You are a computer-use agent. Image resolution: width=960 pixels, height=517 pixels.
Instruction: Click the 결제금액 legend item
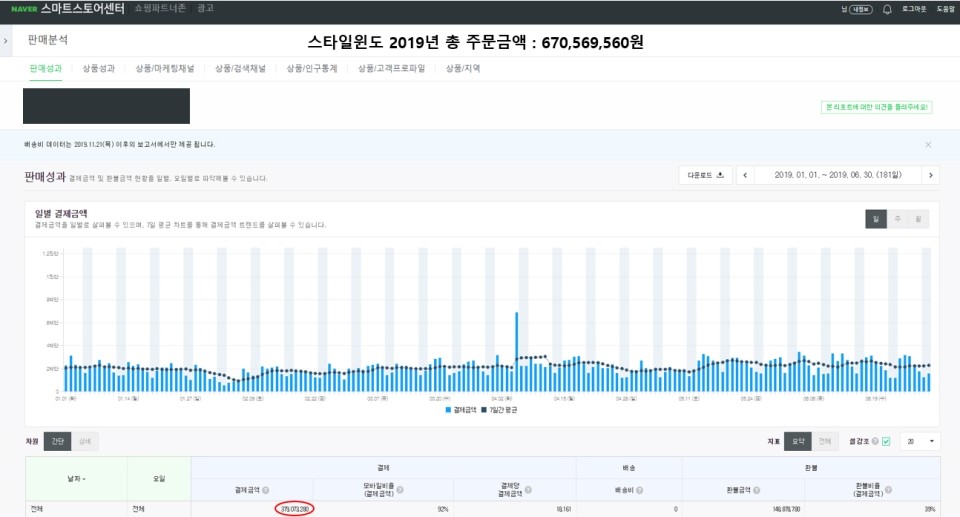click(461, 410)
